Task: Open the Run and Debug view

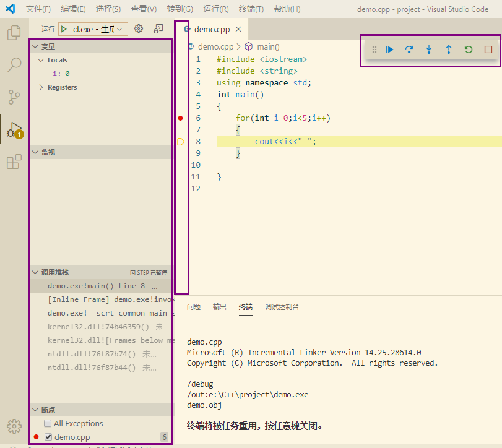Action: 15,129
